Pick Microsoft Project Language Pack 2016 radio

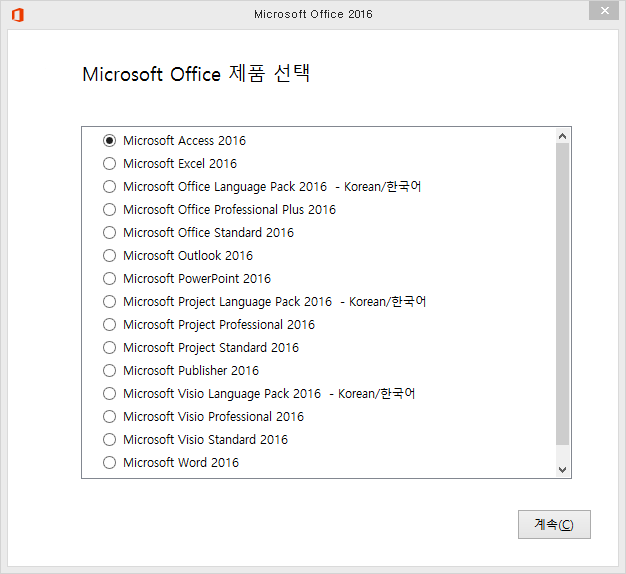click(109, 301)
